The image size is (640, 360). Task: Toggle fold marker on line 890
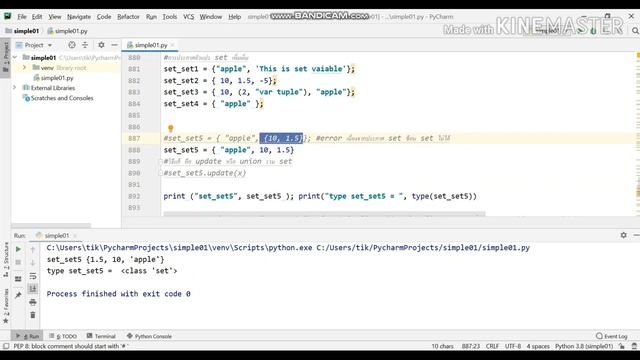click(x=160, y=173)
